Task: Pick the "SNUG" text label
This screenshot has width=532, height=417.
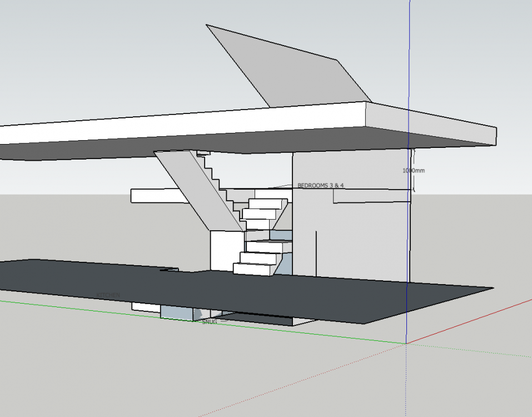Action: pos(210,322)
